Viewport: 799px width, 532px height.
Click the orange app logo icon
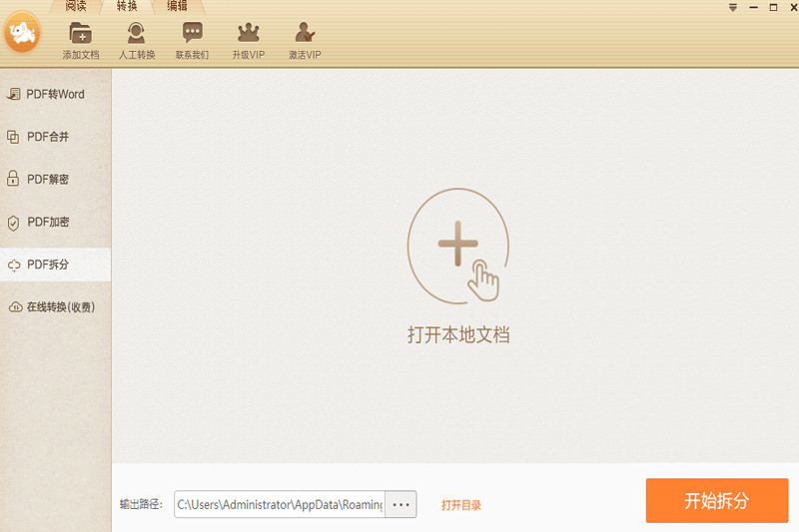tap(21, 36)
